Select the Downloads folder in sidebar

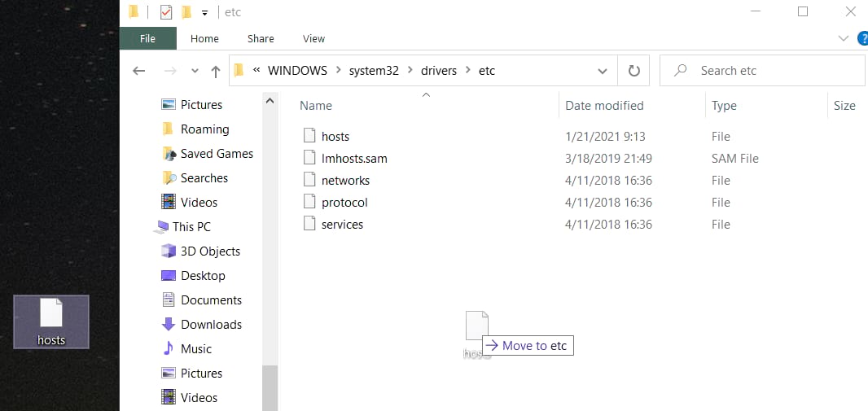210,325
